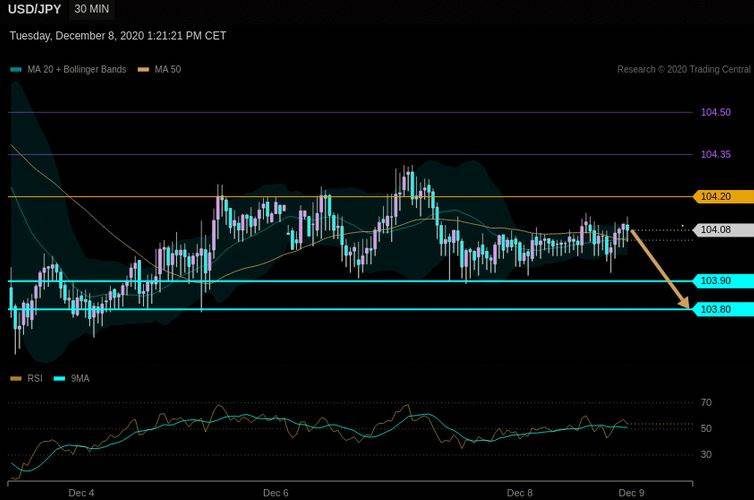The image size is (754, 500).
Task: Click the 9MA legend color swatch
Action: click(59, 379)
